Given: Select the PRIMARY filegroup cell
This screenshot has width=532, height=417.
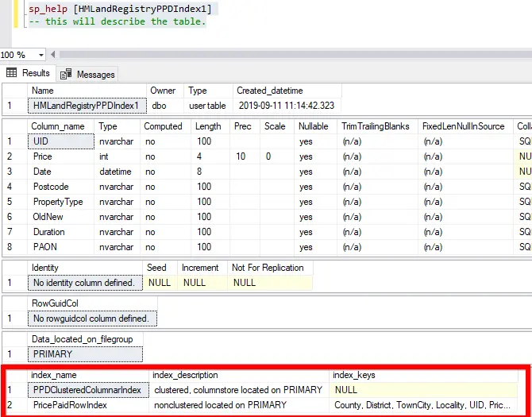Looking at the screenshot, I should [x=52, y=354].
